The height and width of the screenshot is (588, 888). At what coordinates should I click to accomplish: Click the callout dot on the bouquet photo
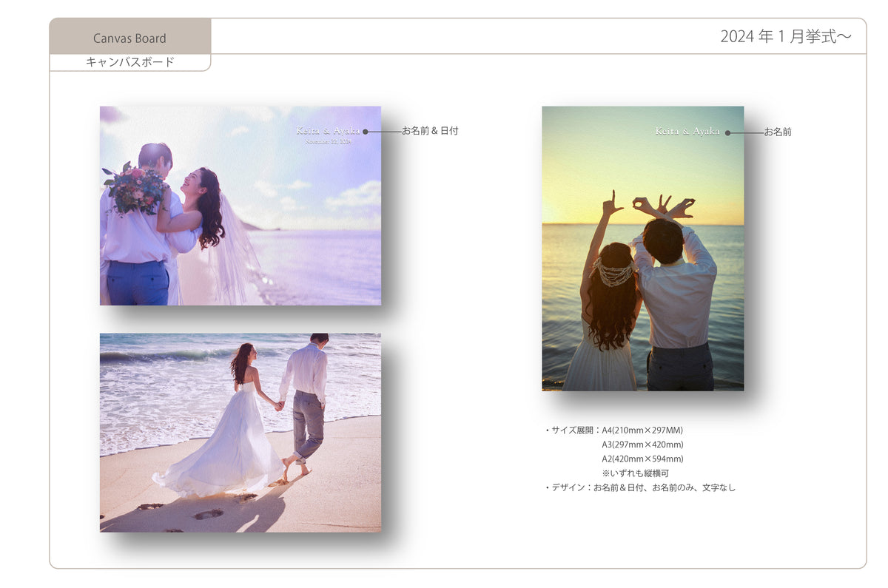click(x=366, y=132)
